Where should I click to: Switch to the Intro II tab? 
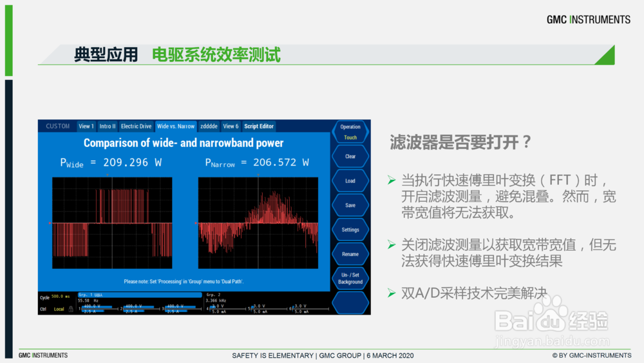click(x=108, y=126)
